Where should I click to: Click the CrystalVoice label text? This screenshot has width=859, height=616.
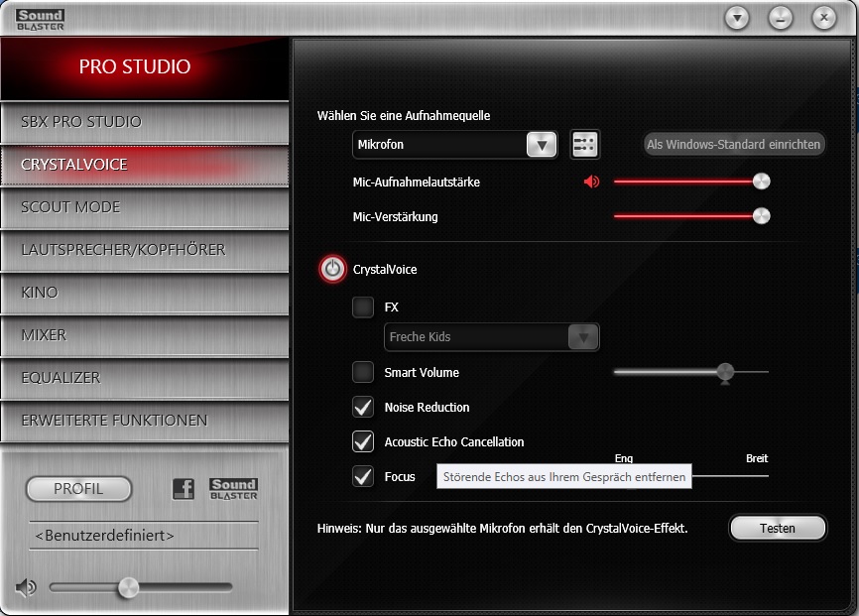[x=385, y=269]
